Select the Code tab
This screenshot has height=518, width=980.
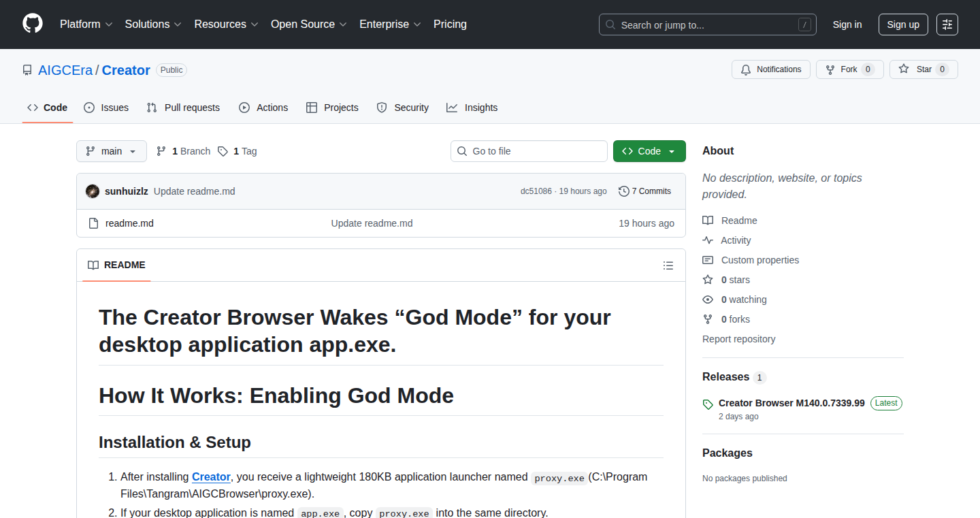[48, 108]
